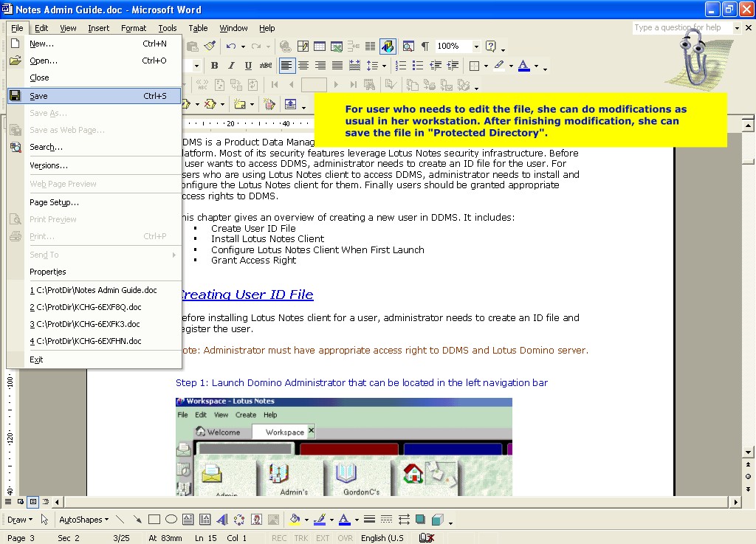
Task: Open recent file KCHG-6EXF8Q.doc
Action: 85,307
